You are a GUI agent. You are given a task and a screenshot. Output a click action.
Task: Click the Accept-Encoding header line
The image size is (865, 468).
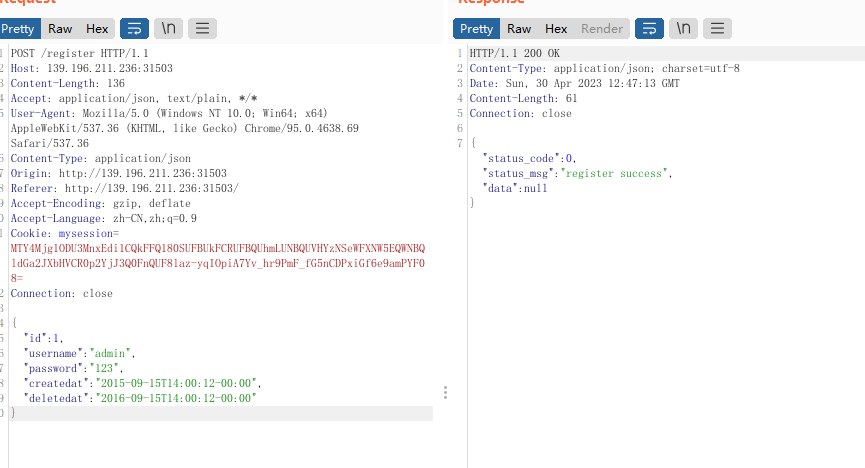[x=101, y=203]
